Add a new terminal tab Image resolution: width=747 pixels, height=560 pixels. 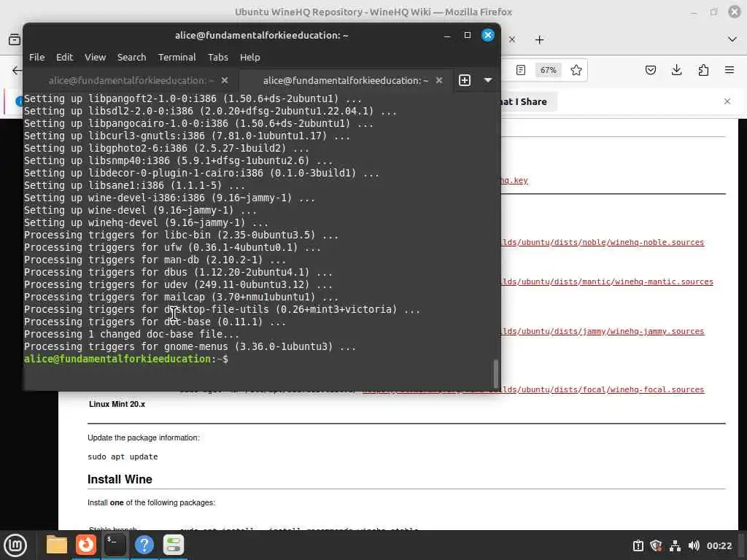tap(465, 80)
